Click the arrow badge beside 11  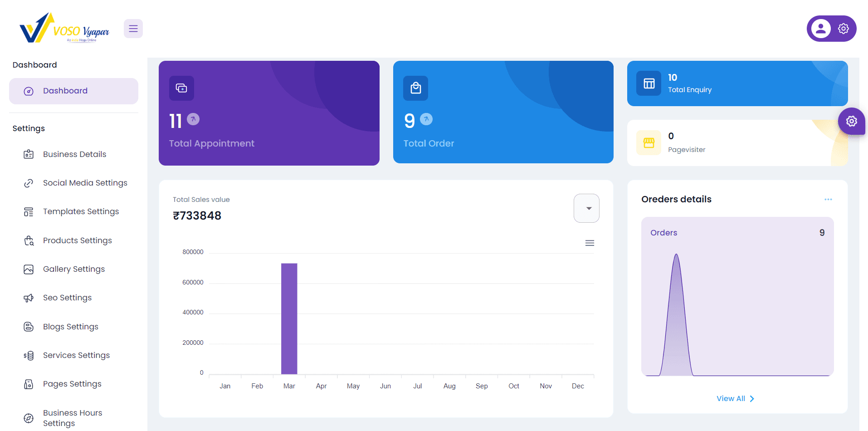[x=193, y=119]
